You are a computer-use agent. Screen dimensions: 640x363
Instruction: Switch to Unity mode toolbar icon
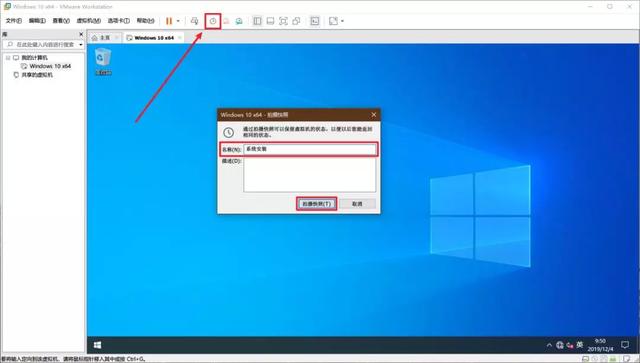click(296, 21)
